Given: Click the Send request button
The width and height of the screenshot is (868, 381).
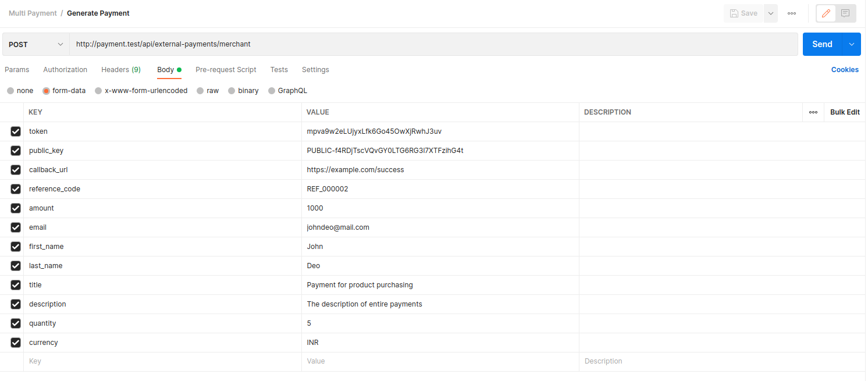Looking at the screenshot, I should click(x=821, y=44).
